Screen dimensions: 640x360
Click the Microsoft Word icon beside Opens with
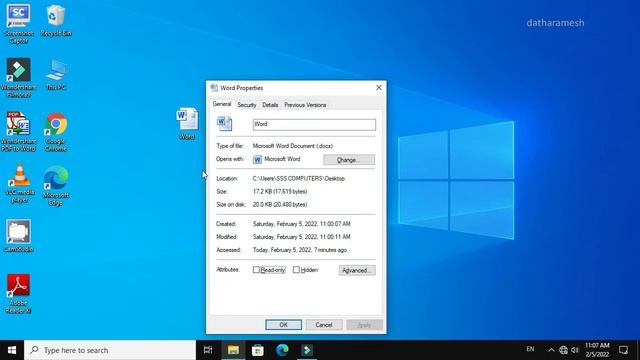[257, 160]
